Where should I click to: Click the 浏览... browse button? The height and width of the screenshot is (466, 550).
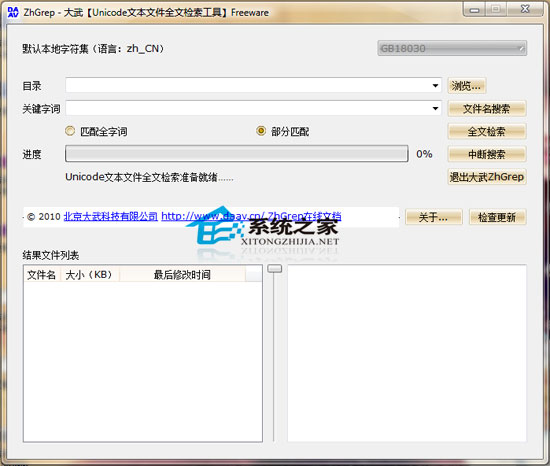[467, 86]
